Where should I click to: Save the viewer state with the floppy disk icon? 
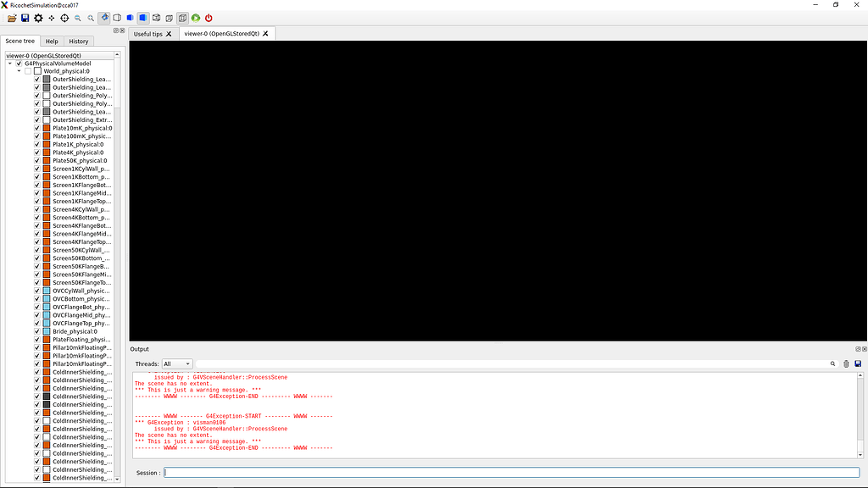coord(25,18)
